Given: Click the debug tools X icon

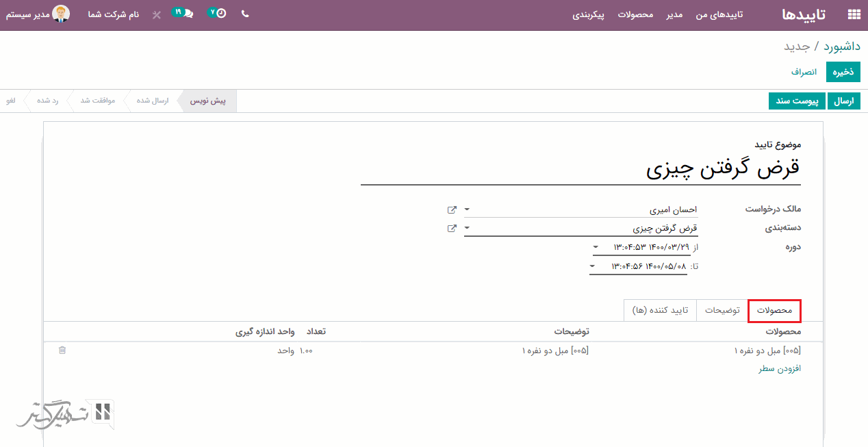Looking at the screenshot, I should coord(157,14).
